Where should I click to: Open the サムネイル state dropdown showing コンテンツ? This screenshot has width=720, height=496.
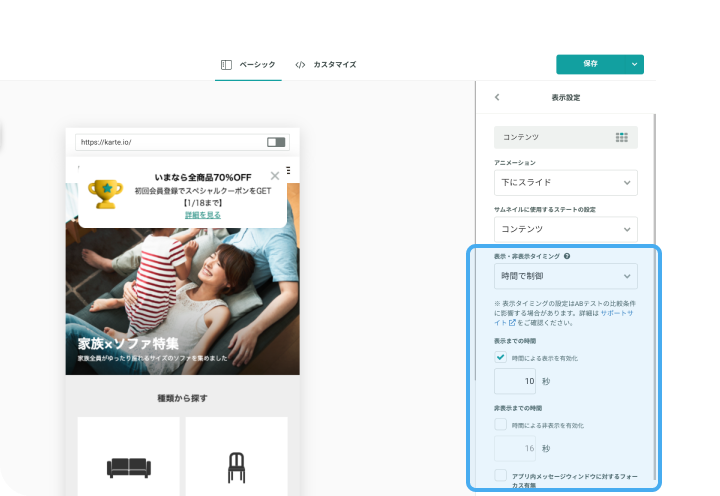pyautogui.click(x=566, y=229)
